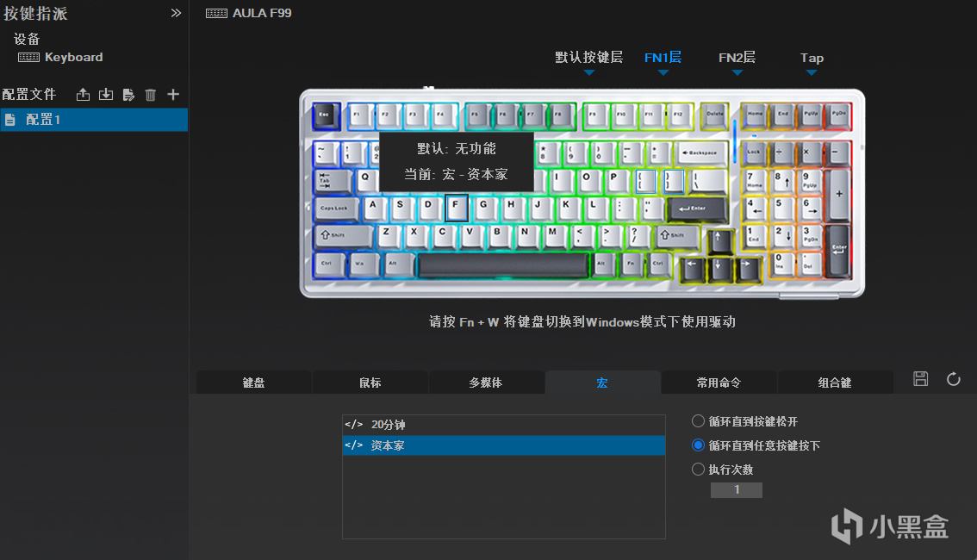Click the execution count input field
Screen dimensions: 977x560
[x=737, y=489]
